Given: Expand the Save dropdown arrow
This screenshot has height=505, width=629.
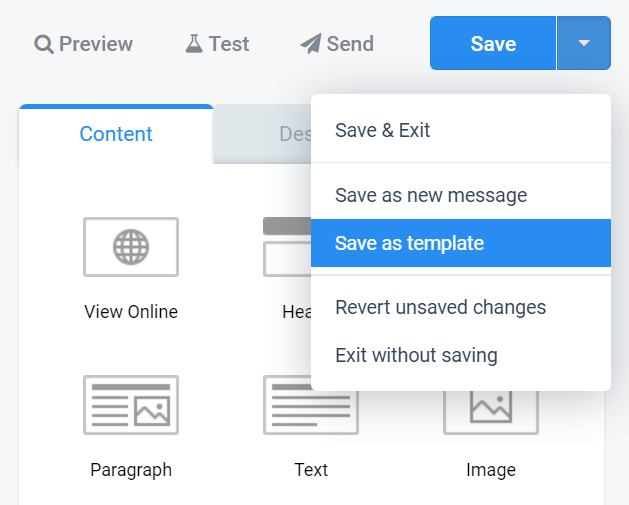Looking at the screenshot, I should tap(584, 43).
